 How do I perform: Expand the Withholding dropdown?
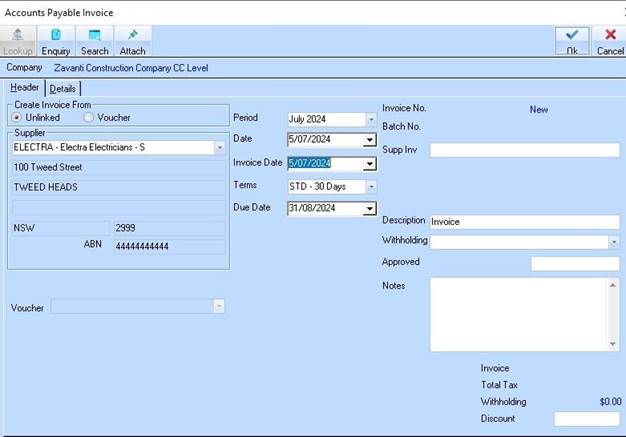pyautogui.click(x=613, y=242)
